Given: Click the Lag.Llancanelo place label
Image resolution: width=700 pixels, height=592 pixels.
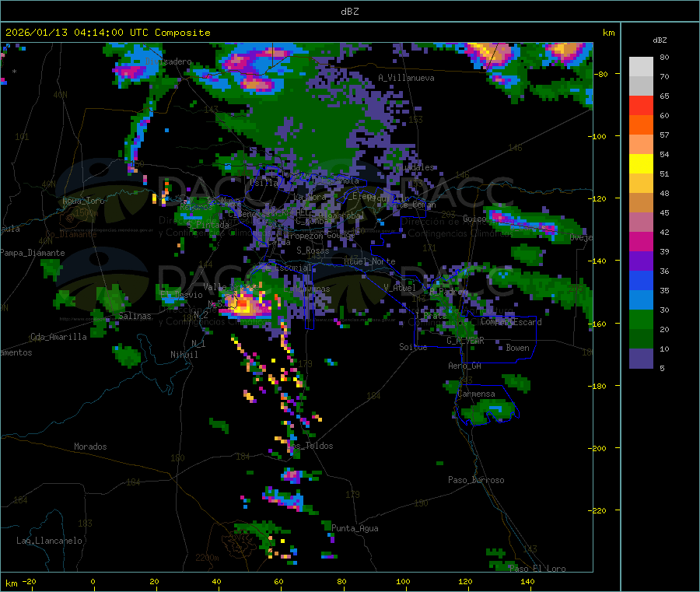Looking at the screenshot, I should (x=49, y=541).
